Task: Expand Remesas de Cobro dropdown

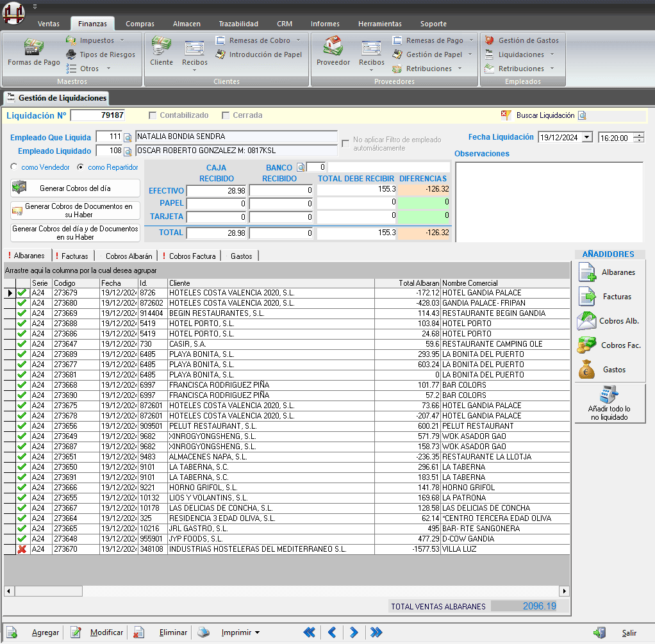Action: (x=298, y=40)
